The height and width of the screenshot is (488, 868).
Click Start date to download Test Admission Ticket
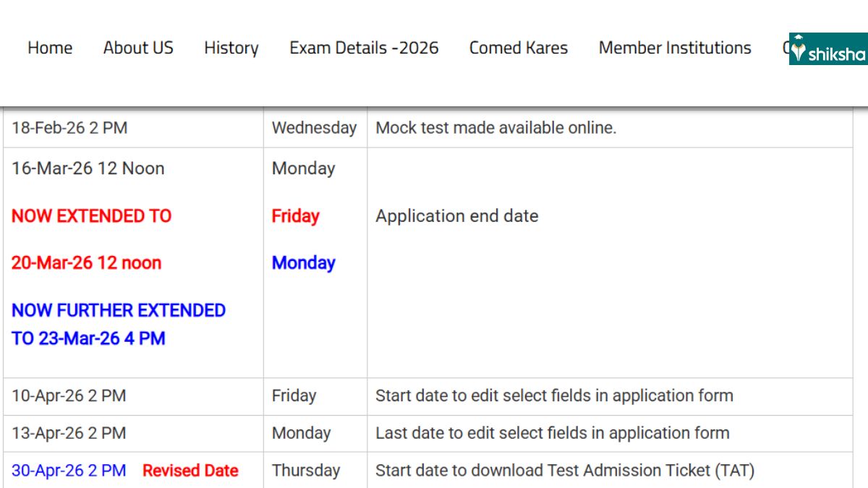[564, 471]
